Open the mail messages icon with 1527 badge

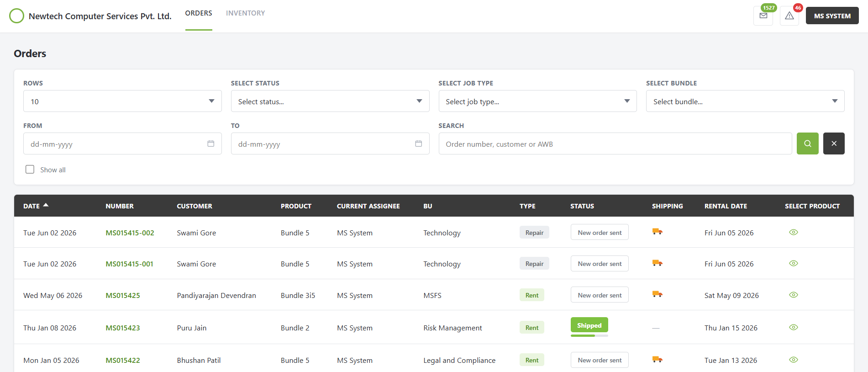tap(763, 16)
